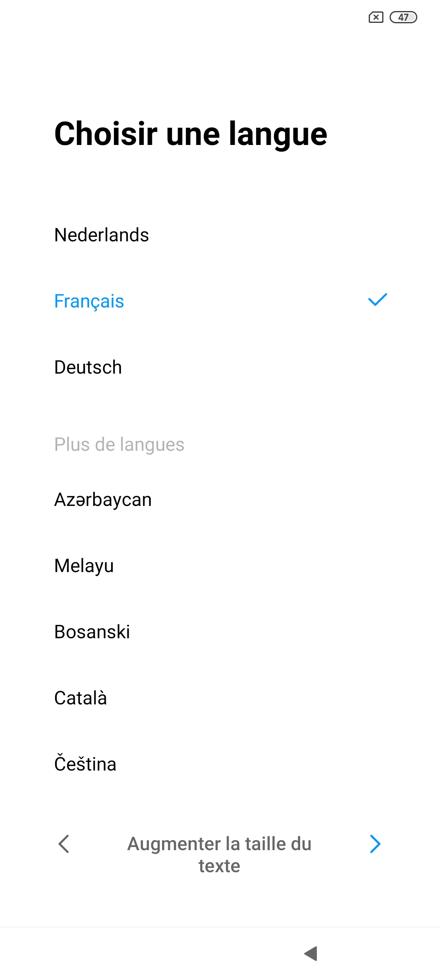Tap the Android back navigation triangle
Screen dimensions: 441x980
[x=311, y=953]
